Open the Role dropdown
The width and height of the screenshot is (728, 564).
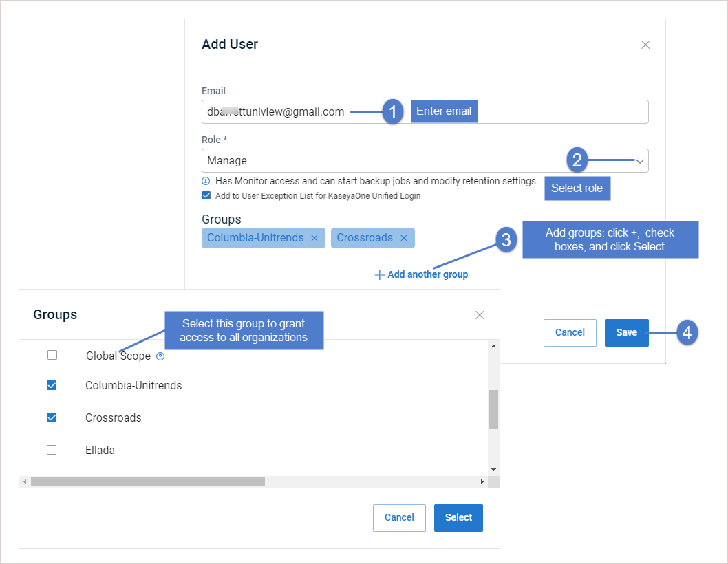pos(425,161)
